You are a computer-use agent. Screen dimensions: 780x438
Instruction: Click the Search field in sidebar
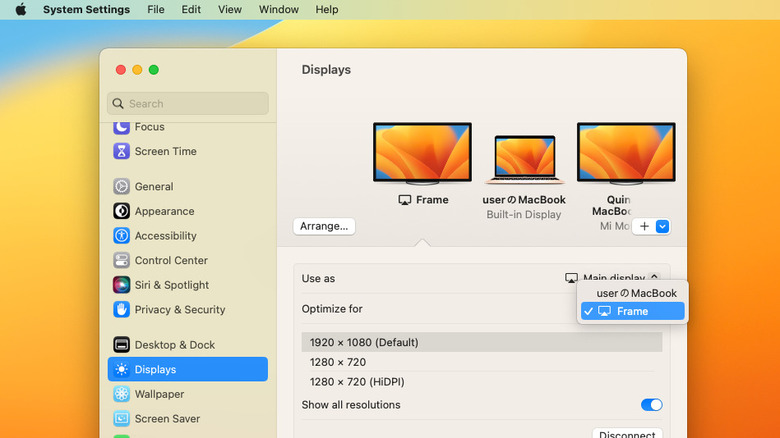point(188,104)
